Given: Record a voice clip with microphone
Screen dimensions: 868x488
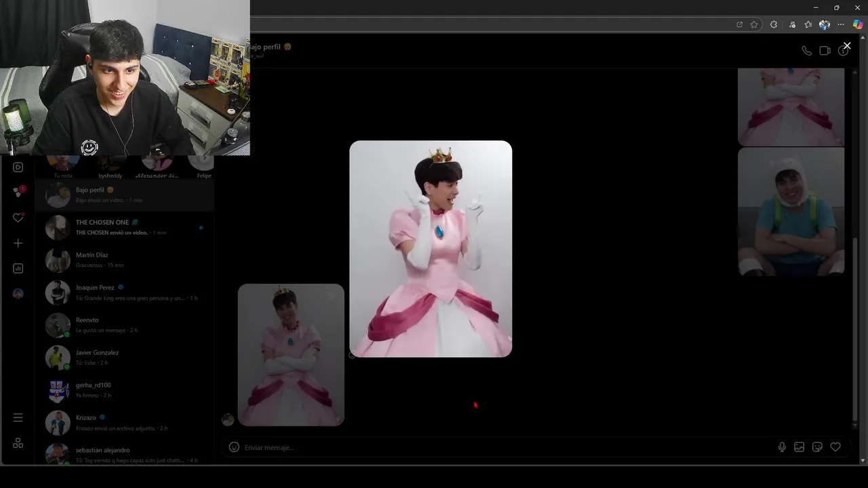Looking at the screenshot, I should click(x=782, y=447).
